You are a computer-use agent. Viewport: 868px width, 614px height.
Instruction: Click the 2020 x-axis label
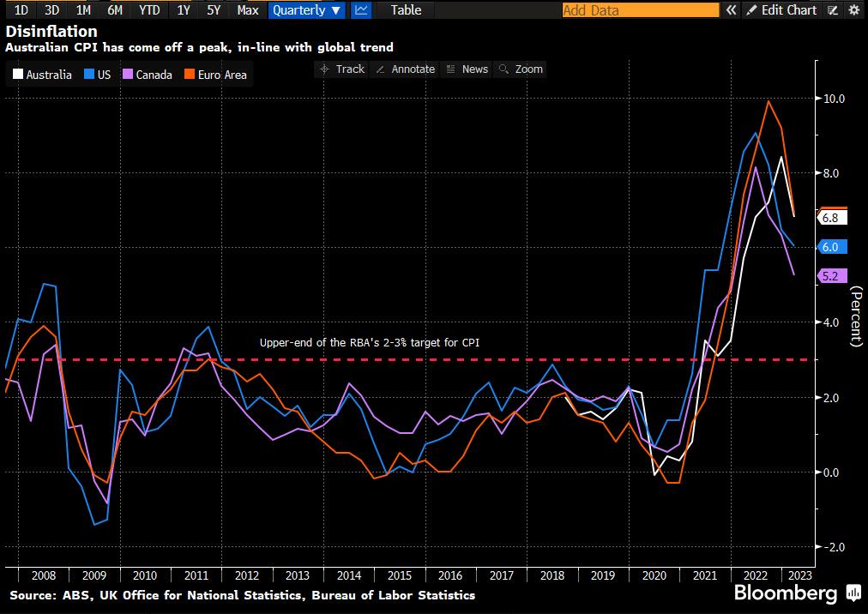[x=654, y=575]
